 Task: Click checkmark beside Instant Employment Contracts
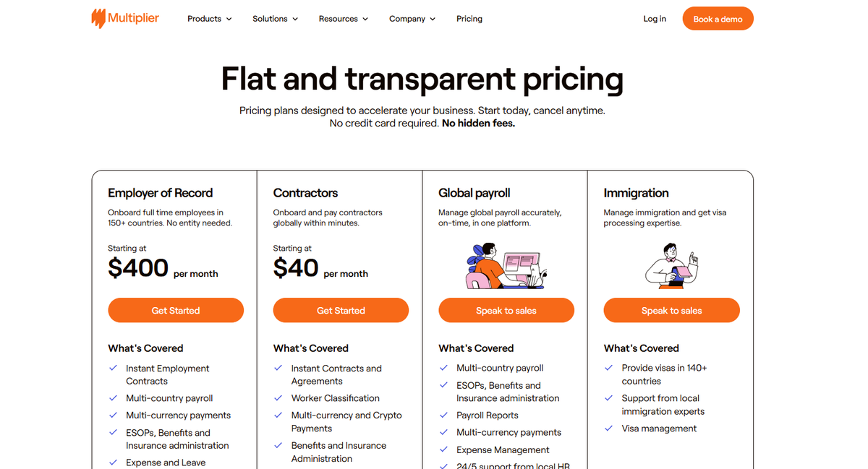coord(113,368)
